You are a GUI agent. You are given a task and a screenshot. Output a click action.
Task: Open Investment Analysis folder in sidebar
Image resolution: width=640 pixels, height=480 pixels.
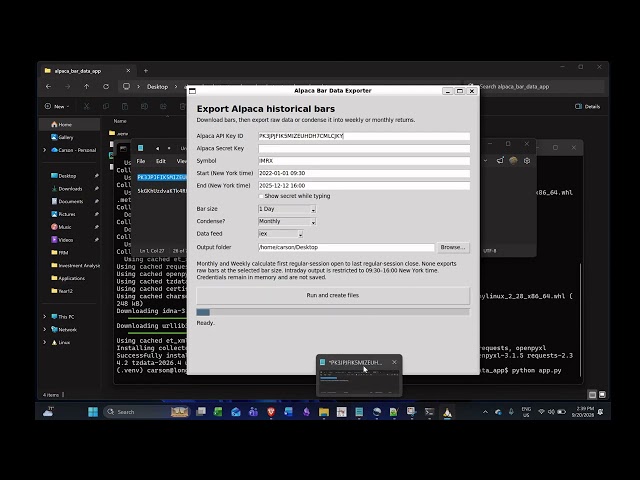pos(76,266)
